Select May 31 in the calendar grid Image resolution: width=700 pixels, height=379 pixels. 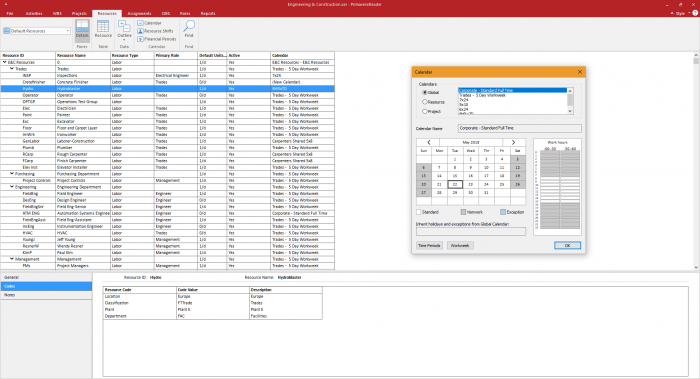pos(486,192)
